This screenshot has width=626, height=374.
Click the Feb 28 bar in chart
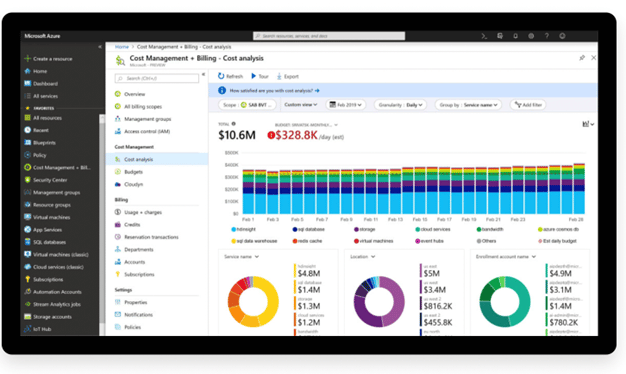point(579,188)
